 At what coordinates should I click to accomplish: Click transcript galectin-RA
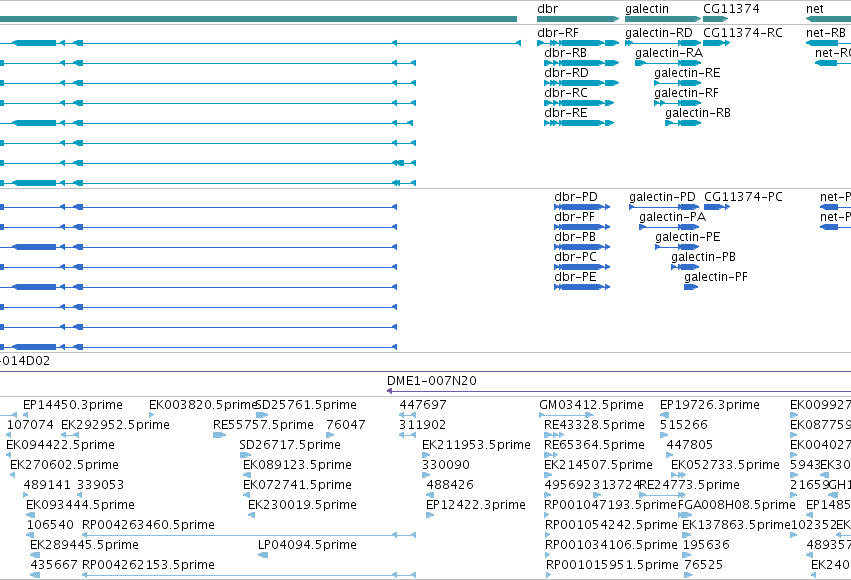669,53
